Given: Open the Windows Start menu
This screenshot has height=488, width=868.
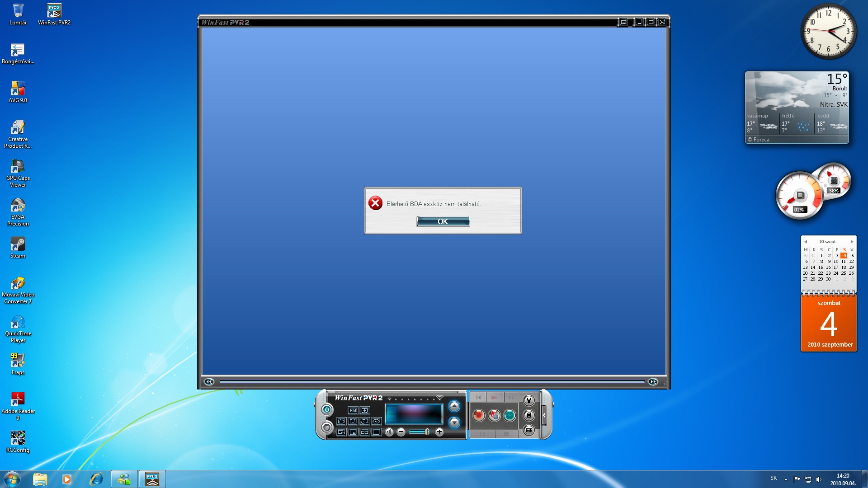Looking at the screenshot, I should [x=12, y=479].
